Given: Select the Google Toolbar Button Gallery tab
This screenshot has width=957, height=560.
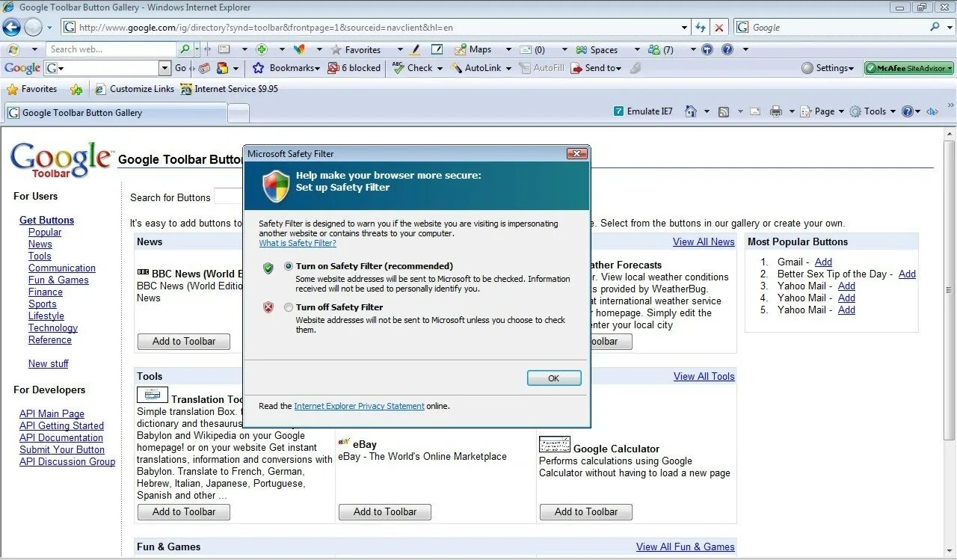Looking at the screenshot, I should [116, 113].
